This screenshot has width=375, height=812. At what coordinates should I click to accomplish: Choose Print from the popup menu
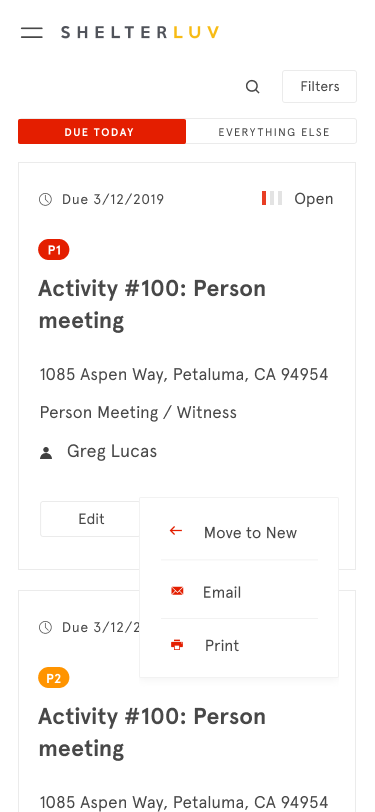tap(239, 646)
